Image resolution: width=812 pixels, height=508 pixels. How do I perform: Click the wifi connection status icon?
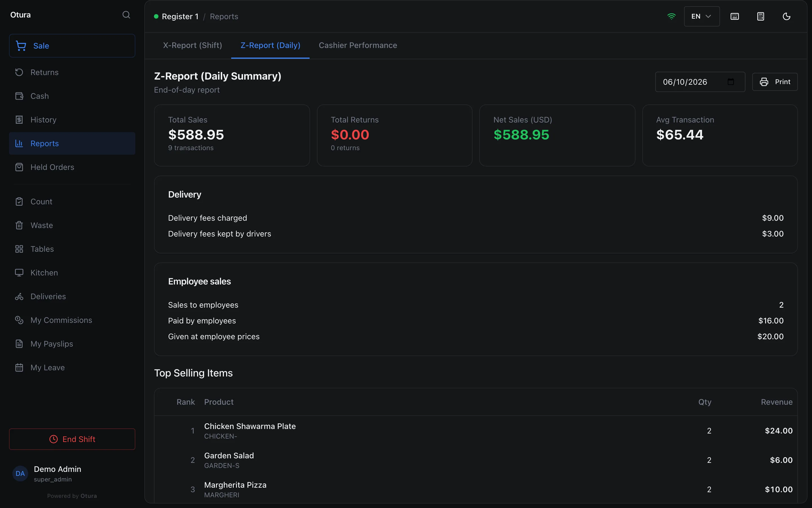(x=671, y=16)
